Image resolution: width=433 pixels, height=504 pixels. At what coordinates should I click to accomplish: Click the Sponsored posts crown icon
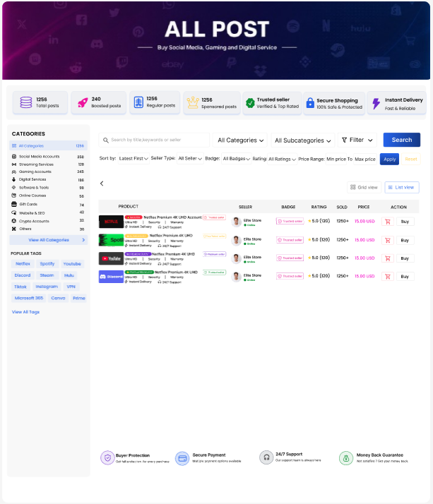pyautogui.click(x=193, y=102)
